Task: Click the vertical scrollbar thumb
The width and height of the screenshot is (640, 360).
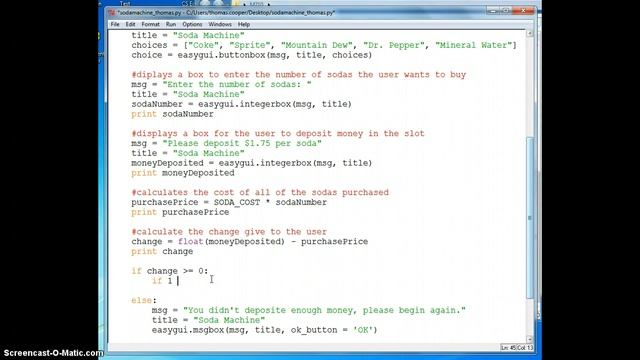Action: 530,218
